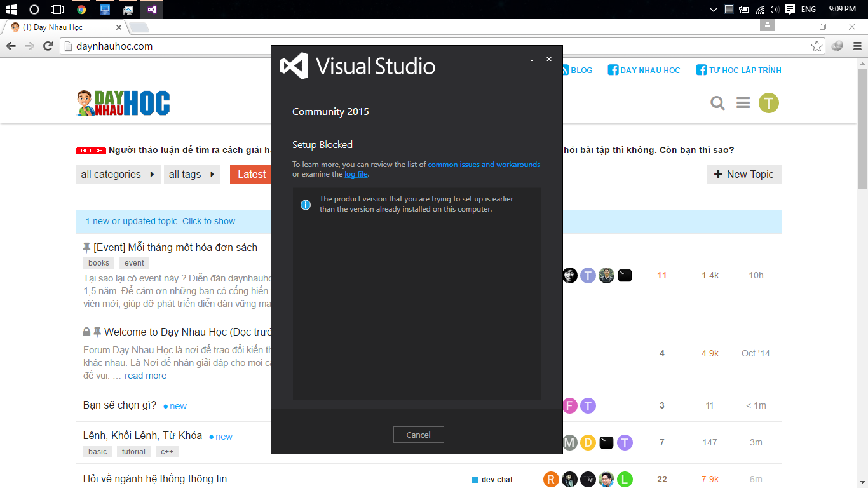Create a New Topic
The width and height of the screenshot is (868, 488).
pos(744,175)
